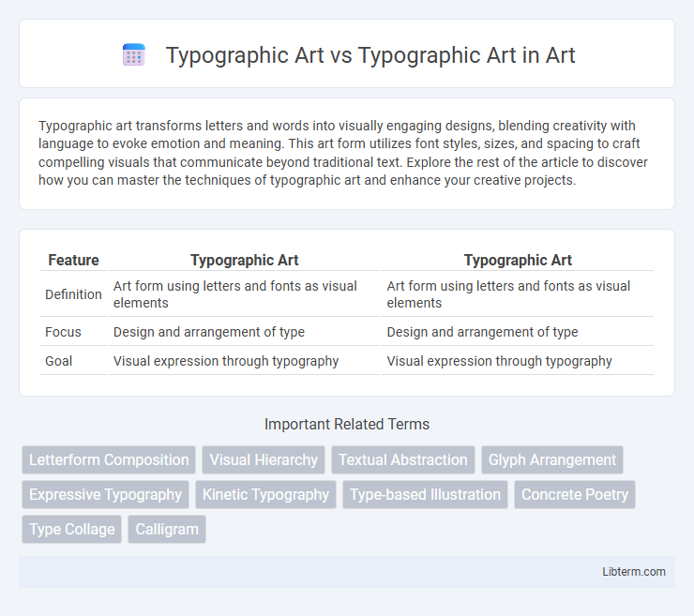Open the Type Collage tag
This screenshot has height=616, width=694.
[71, 529]
